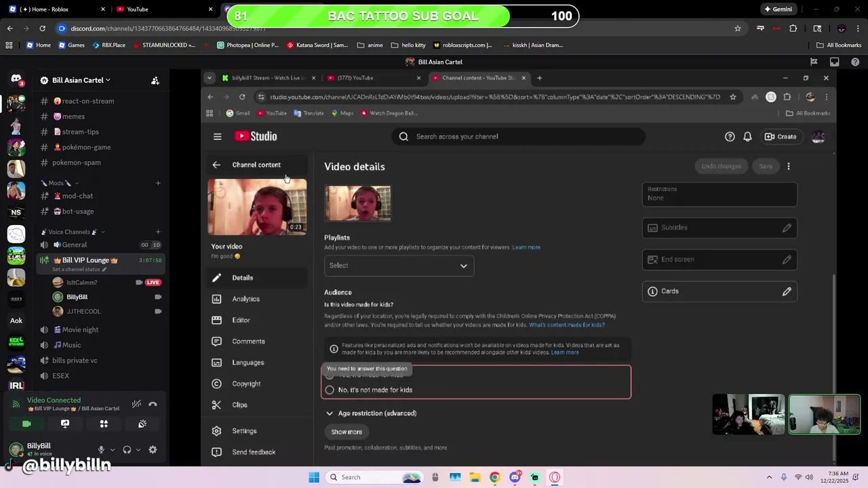Click Discord invite people icon
Screen dimensions: 868x488
[x=155, y=80]
